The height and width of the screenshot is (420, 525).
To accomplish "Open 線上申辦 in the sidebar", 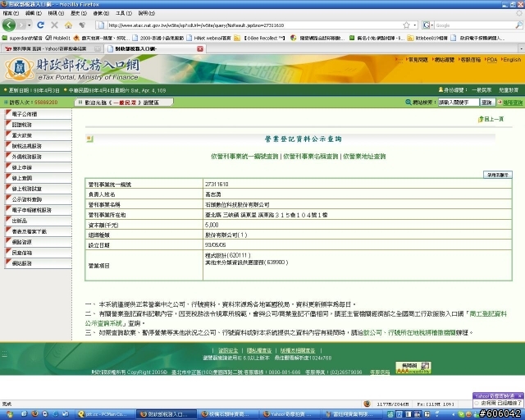I will tap(39, 167).
